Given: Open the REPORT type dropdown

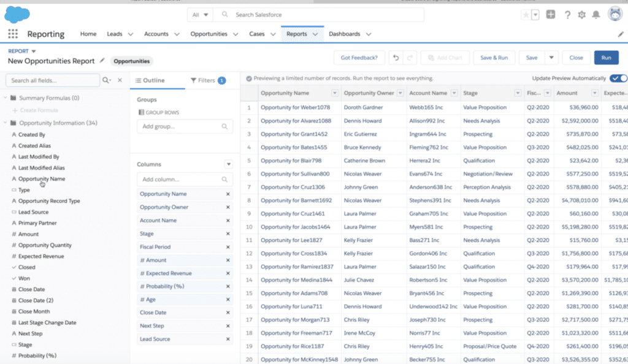Looking at the screenshot, I should coord(34,51).
